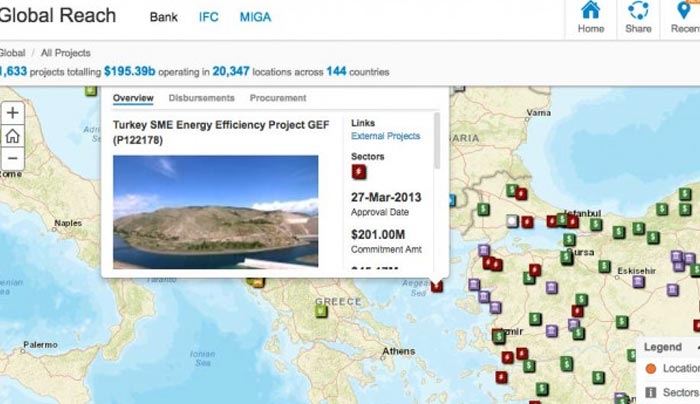This screenshot has height=404, width=700.
Task: Click the Sectors entry in Legend
Action: (x=680, y=392)
